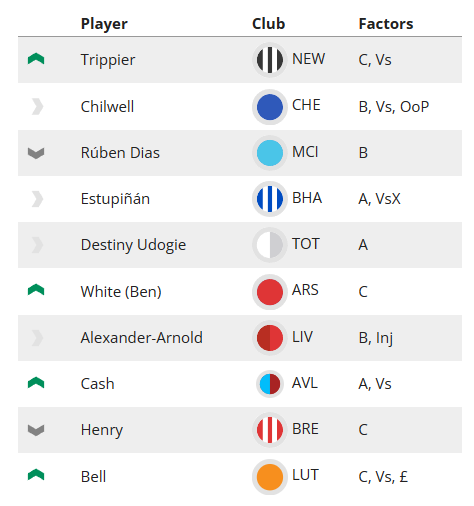Click the C, Vs, £ factors for Bell
The width and height of the screenshot is (474, 506).
click(x=383, y=477)
